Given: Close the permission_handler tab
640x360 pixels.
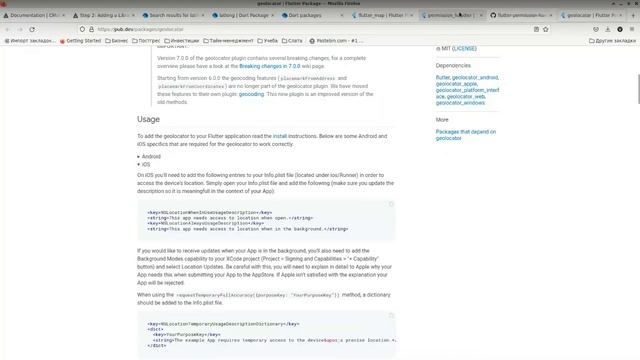Looking at the screenshot, I should click(481, 15).
